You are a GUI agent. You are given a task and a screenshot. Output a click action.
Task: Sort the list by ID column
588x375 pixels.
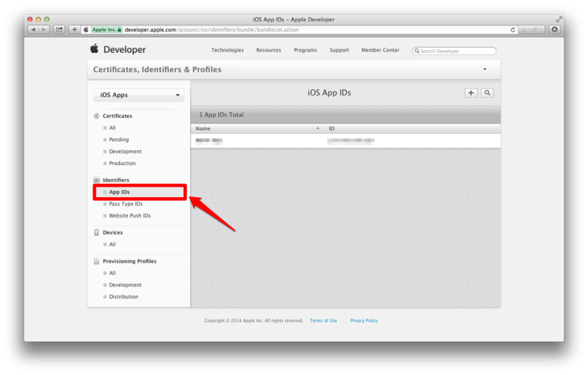coord(412,128)
